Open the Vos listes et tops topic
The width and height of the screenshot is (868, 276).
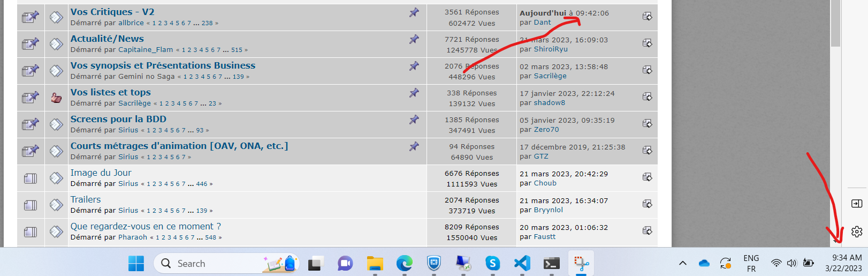coord(111,92)
